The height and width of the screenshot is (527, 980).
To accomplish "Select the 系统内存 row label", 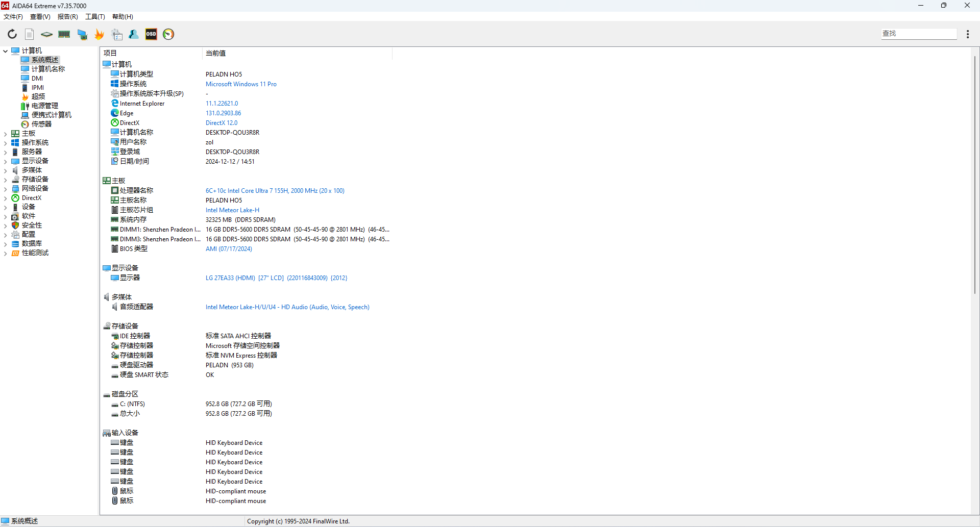I will [x=133, y=220].
